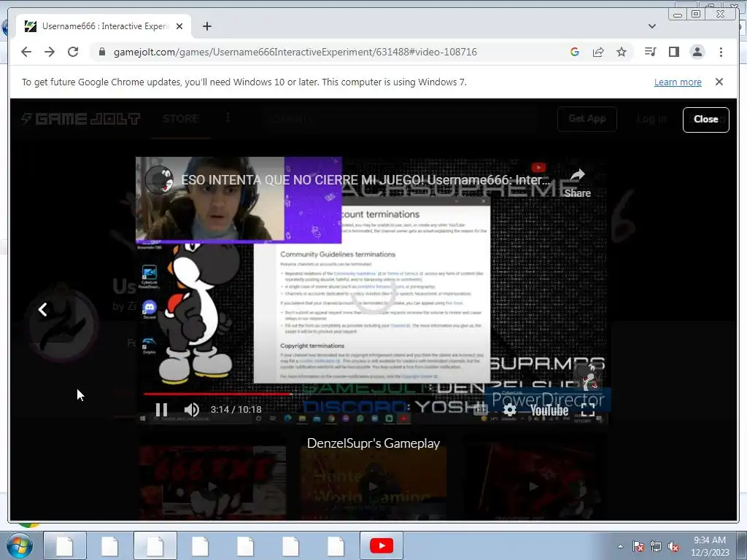Open the share this page icon
747x560 pixels.
(598, 52)
